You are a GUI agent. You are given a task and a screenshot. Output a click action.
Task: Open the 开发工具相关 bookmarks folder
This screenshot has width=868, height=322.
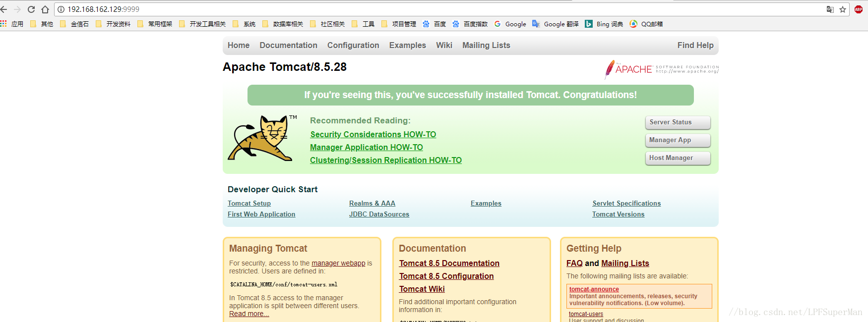click(202, 24)
